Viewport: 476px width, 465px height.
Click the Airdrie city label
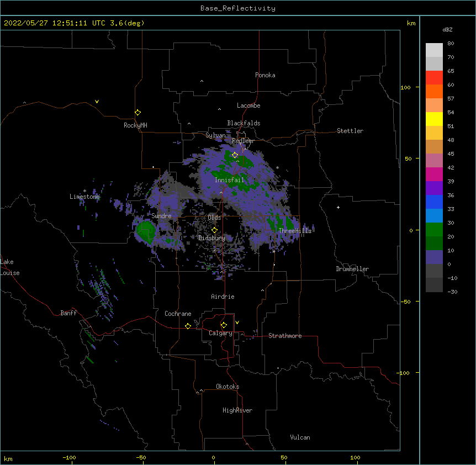(x=223, y=297)
